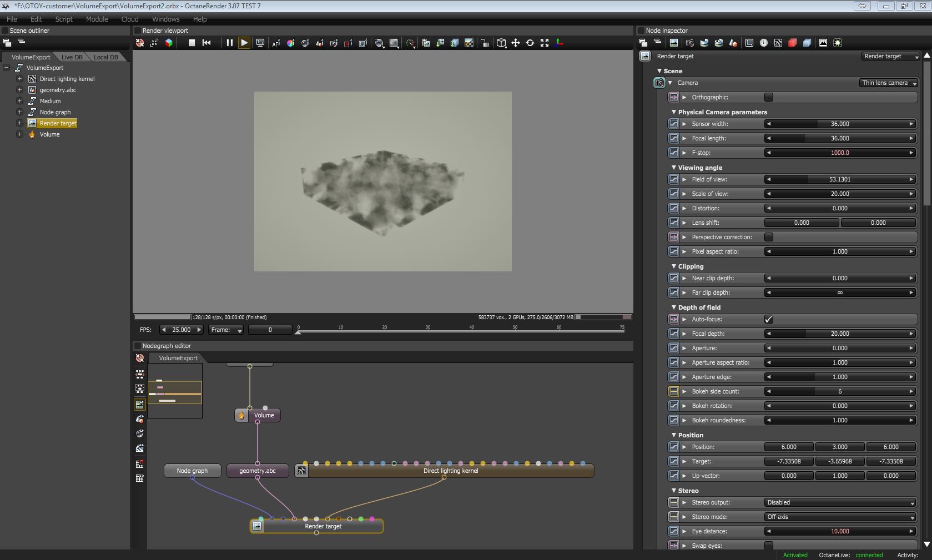Toggle the world coordinate axes icon
The image size is (932, 560).
[x=559, y=43]
